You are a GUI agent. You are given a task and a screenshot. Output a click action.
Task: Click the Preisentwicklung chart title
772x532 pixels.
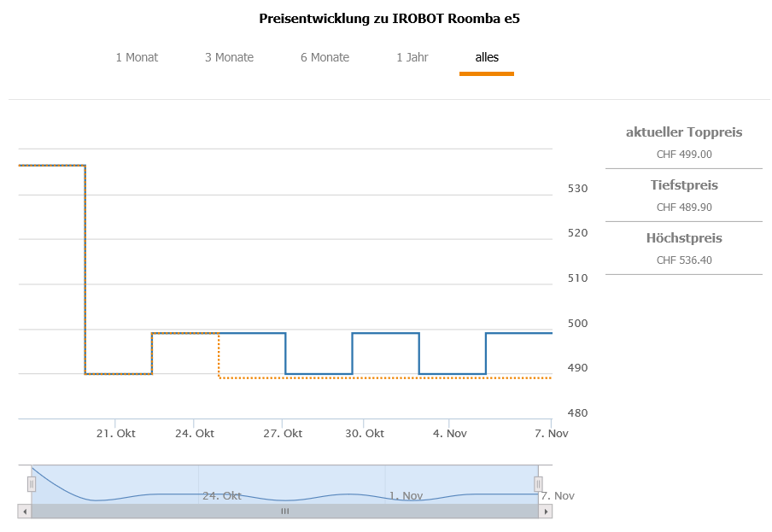(389, 18)
